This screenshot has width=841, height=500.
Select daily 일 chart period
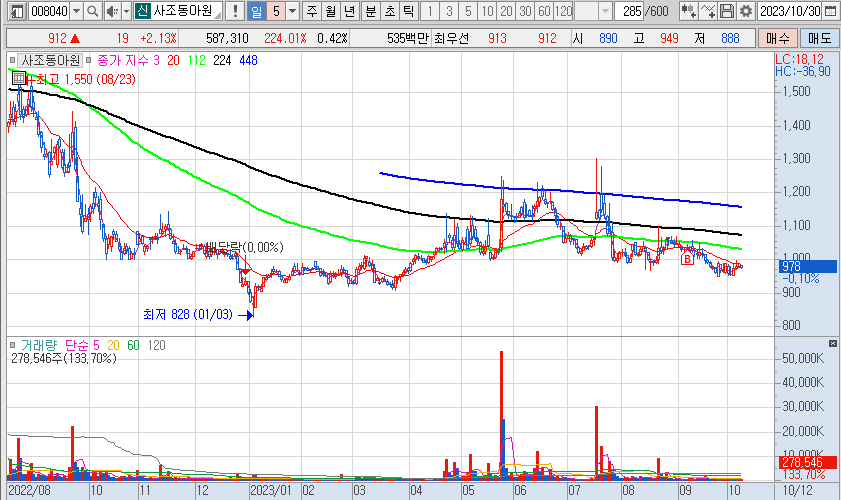(257, 11)
